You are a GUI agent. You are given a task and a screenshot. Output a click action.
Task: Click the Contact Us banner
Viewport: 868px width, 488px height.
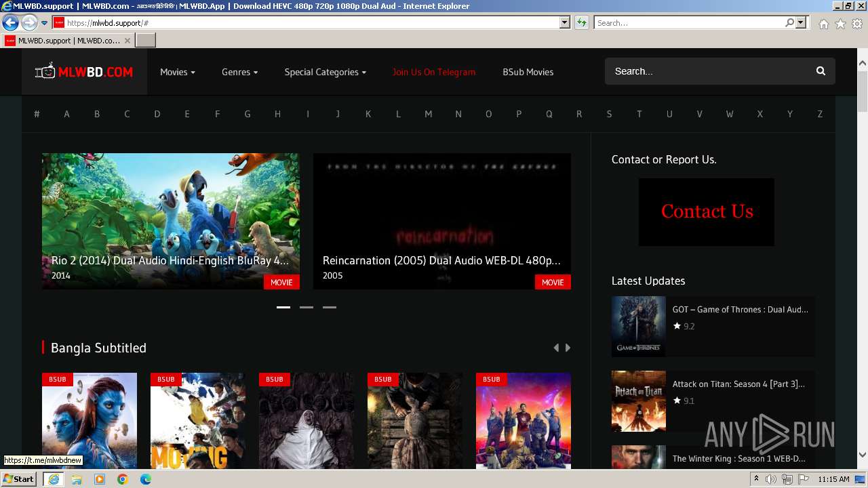tap(707, 211)
